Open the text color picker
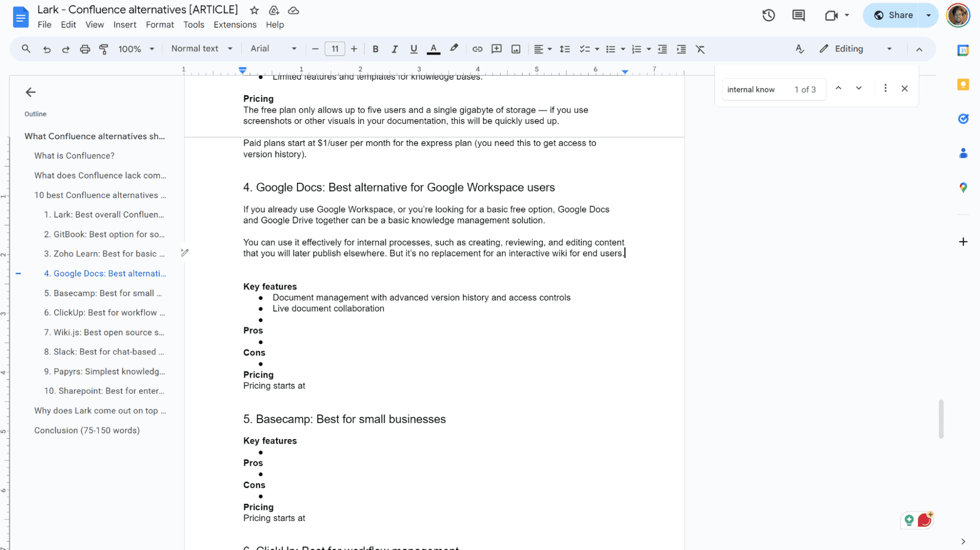This screenshot has height=550, width=980. tap(433, 49)
